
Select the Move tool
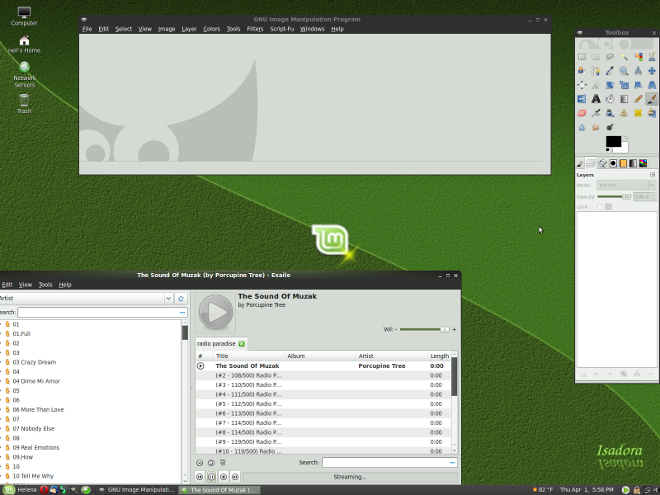[652, 71]
